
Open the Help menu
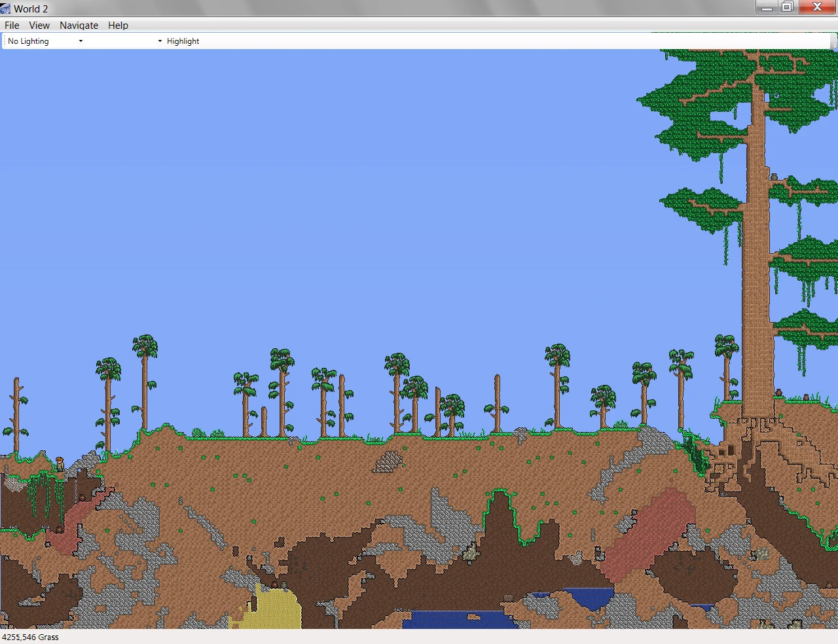click(x=118, y=25)
